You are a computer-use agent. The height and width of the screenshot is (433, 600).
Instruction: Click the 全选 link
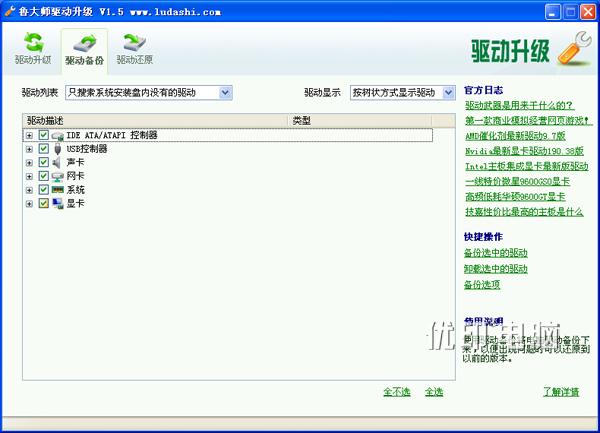pyautogui.click(x=434, y=392)
